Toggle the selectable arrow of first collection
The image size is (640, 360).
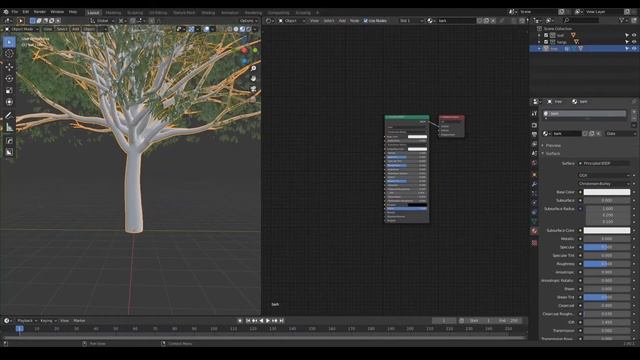tap(627, 36)
